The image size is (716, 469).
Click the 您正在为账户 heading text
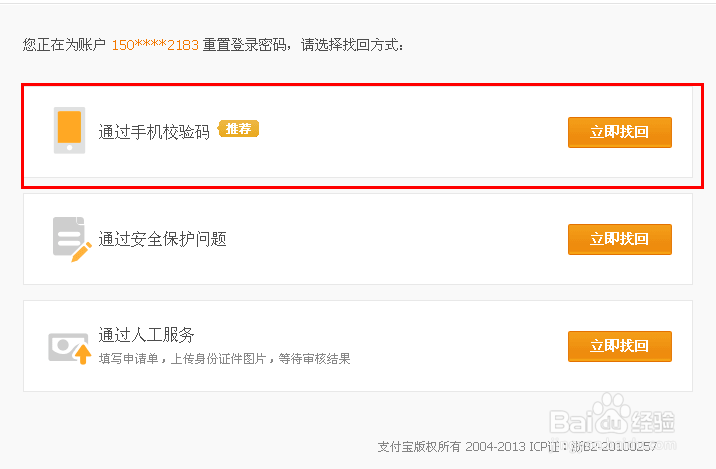pyautogui.click(x=64, y=45)
